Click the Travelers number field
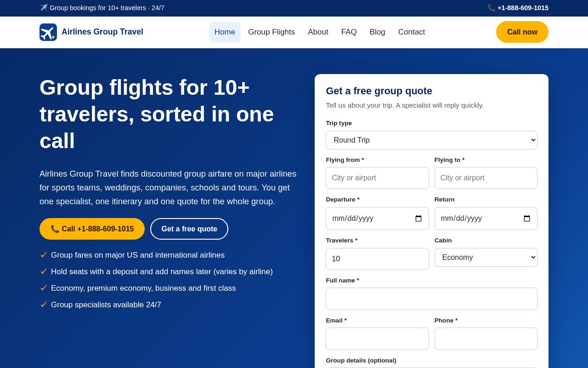This screenshot has width=588, height=368. (x=377, y=259)
